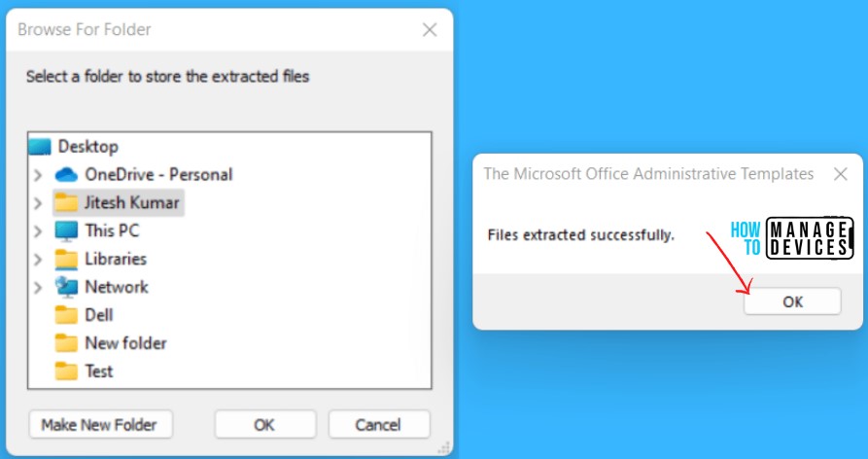The image size is (868, 459).
Task: Click OK on files extracted message
Action: tap(792, 301)
